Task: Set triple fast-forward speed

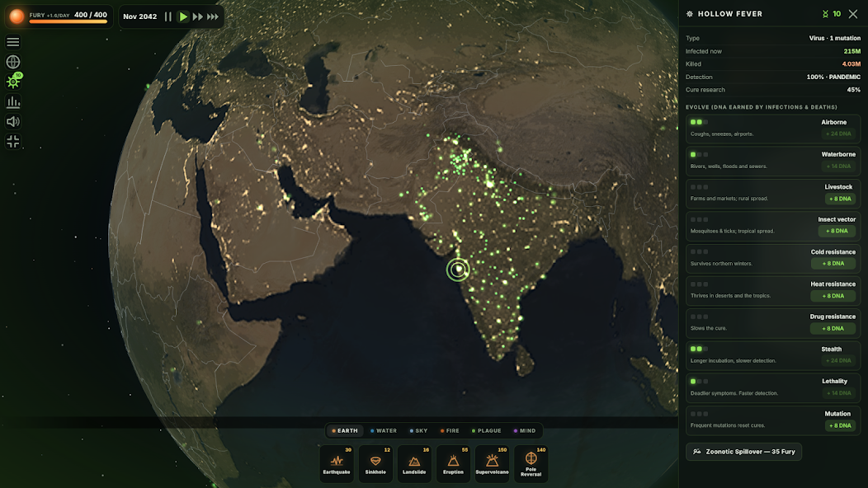Action: [x=213, y=16]
